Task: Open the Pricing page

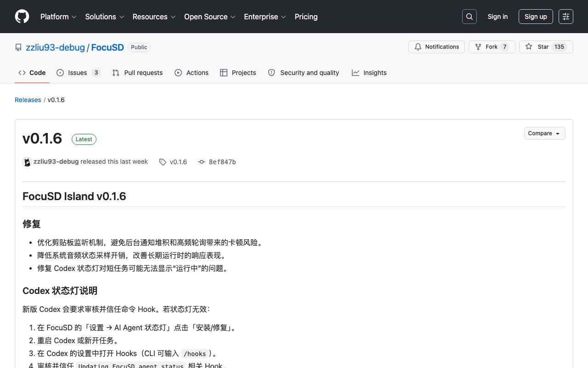Action: pos(306,17)
